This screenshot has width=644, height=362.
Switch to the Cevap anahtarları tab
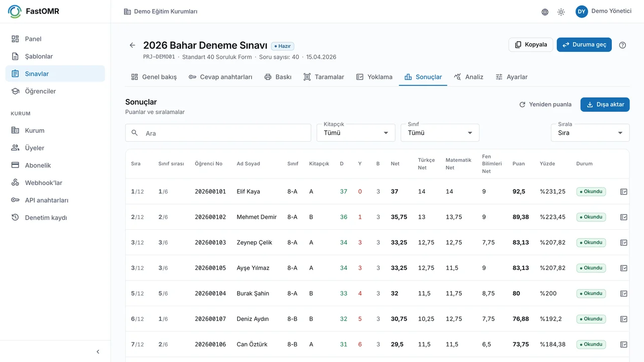tap(220, 77)
